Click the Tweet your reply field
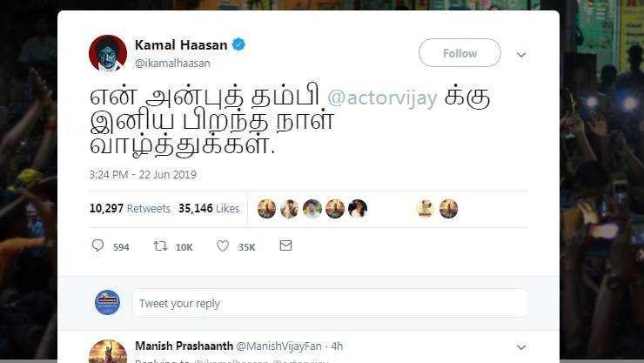 [x=330, y=303]
